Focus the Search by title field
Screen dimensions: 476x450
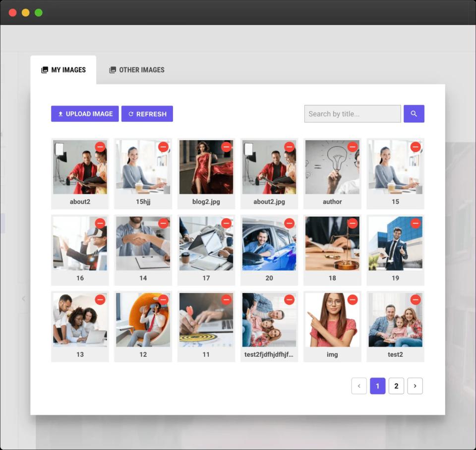pos(352,113)
